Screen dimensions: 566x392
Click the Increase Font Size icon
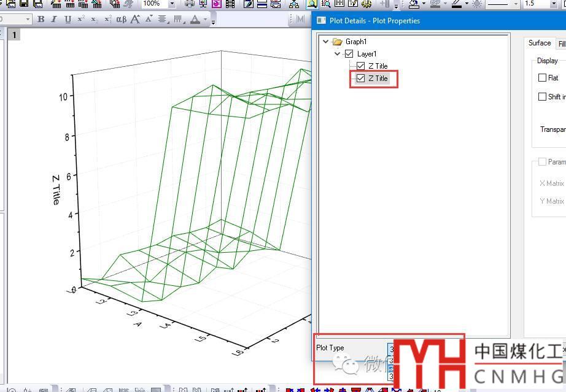(x=136, y=20)
